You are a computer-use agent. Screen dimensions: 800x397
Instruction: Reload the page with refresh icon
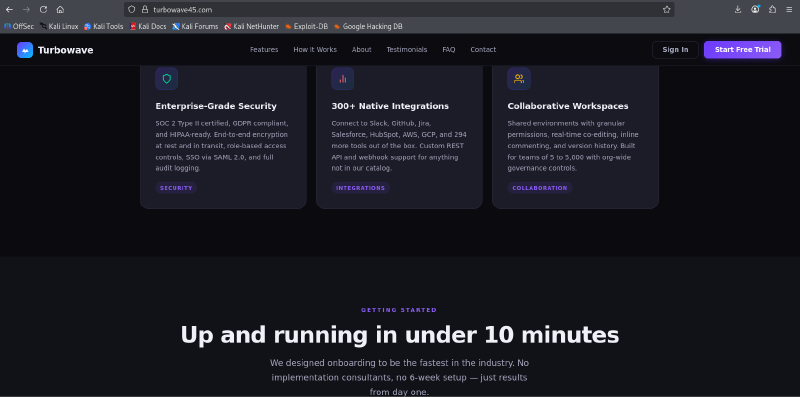(43, 9)
